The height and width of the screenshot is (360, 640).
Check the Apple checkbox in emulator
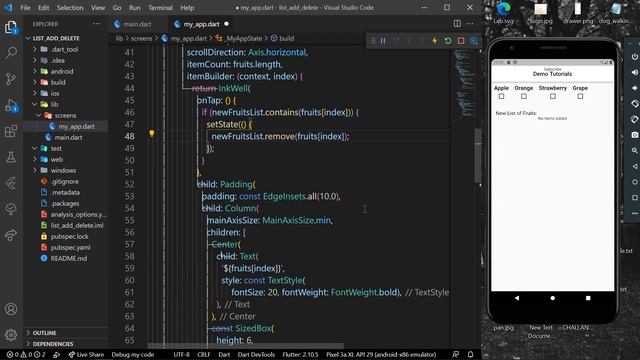pyautogui.click(x=501, y=96)
